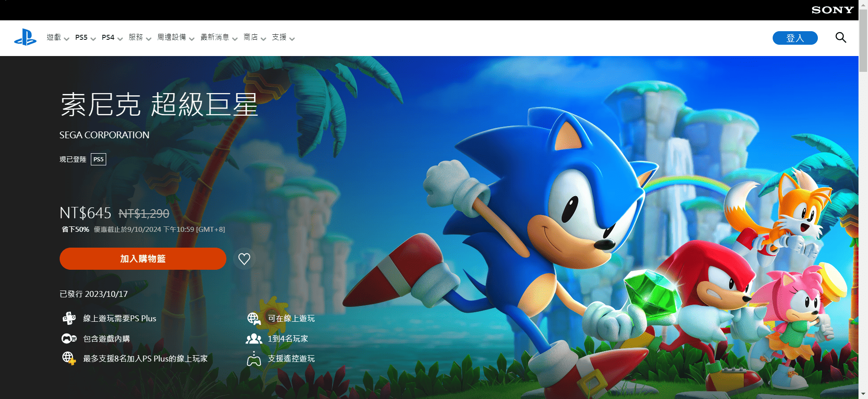Expand the PS4 navigation dropdown
The height and width of the screenshot is (399, 868).
pos(112,38)
